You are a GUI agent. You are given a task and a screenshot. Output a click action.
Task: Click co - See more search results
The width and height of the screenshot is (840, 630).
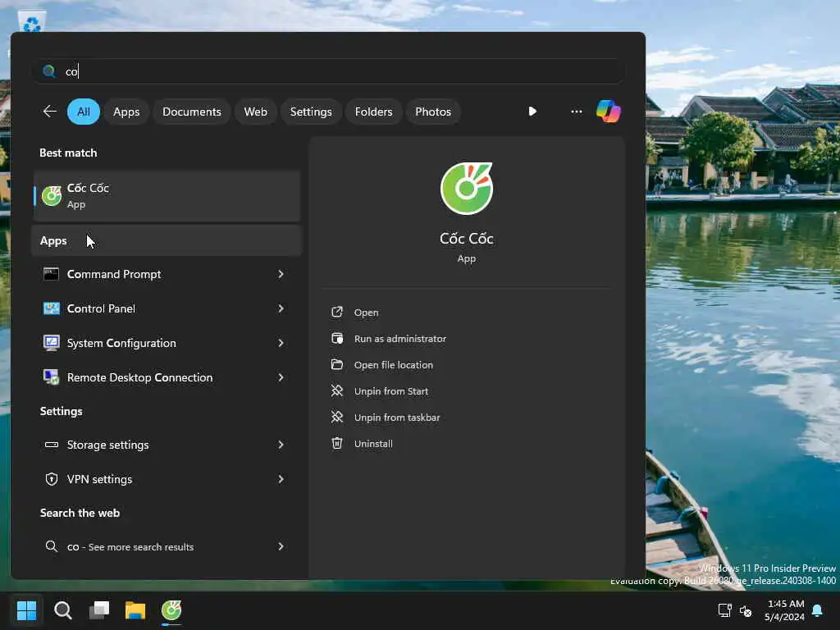(x=130, y=546)
